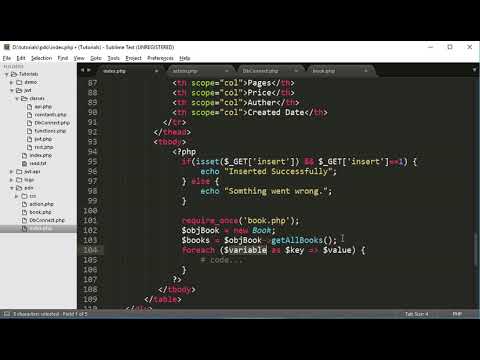The image size is (480, 360).
Task: Open the Find menu
Action: 63,58
